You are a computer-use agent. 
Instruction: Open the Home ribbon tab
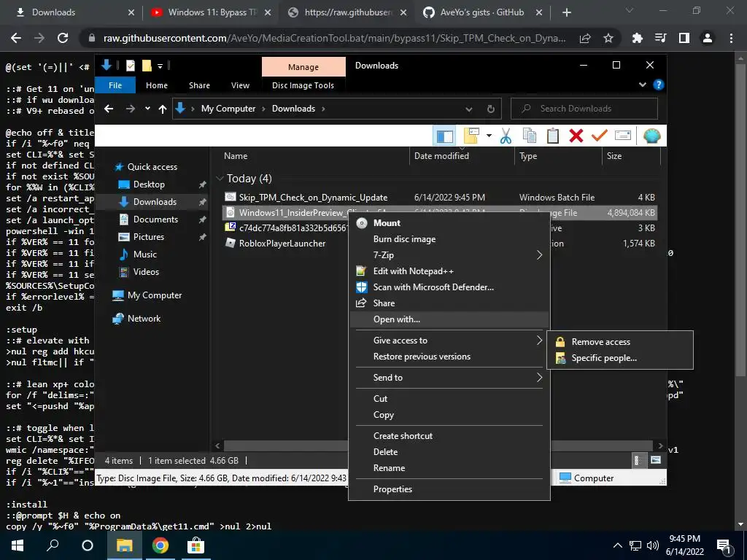coord(157,85)
